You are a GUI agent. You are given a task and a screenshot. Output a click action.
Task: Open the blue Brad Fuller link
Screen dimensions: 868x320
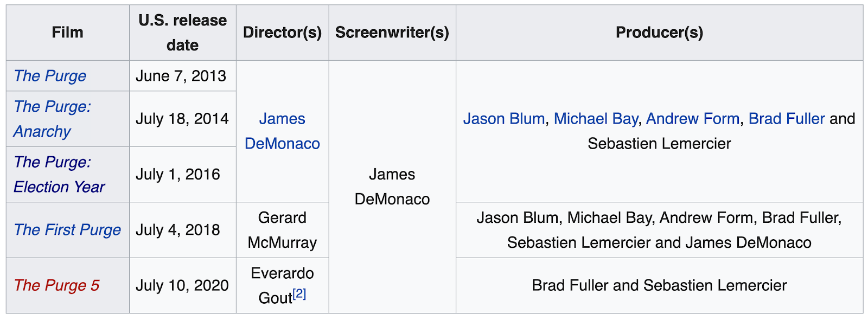point(787,119)
